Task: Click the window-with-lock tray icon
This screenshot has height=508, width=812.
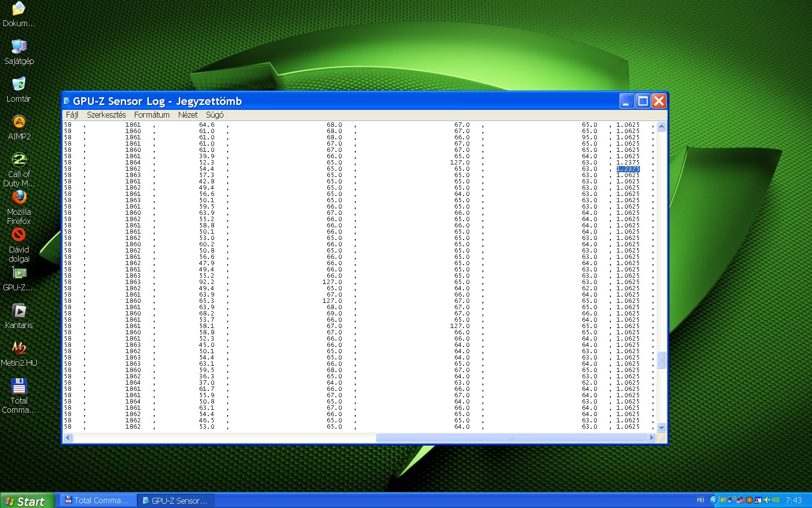Action: click(x=758, y=500)
